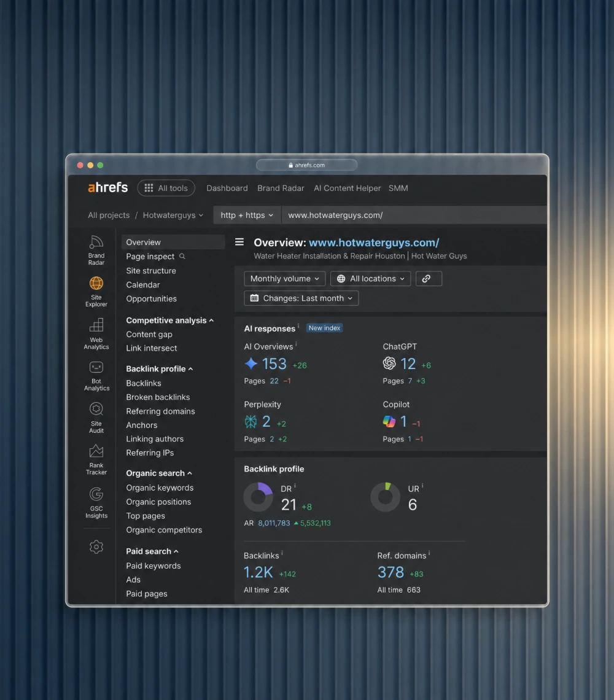Click Backlinks value 1.2K

click(258, 572)
